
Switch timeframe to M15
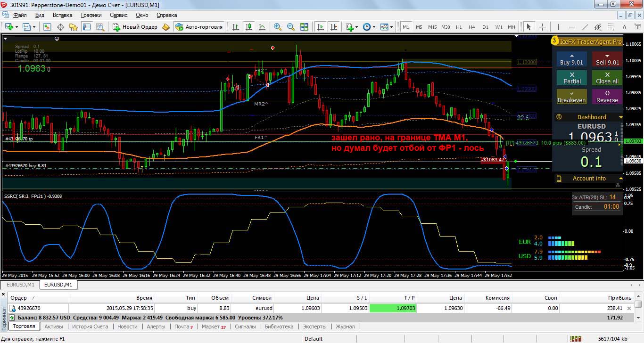point(432,27)
